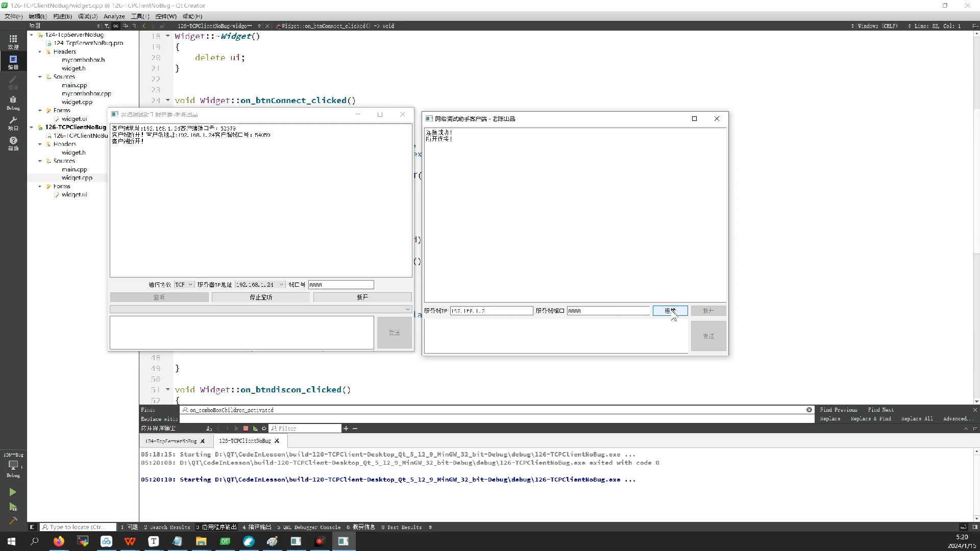The width and height of the screenshot is (980, 551).
Task: Open the Search Results pane
Action: click(167, 527)
